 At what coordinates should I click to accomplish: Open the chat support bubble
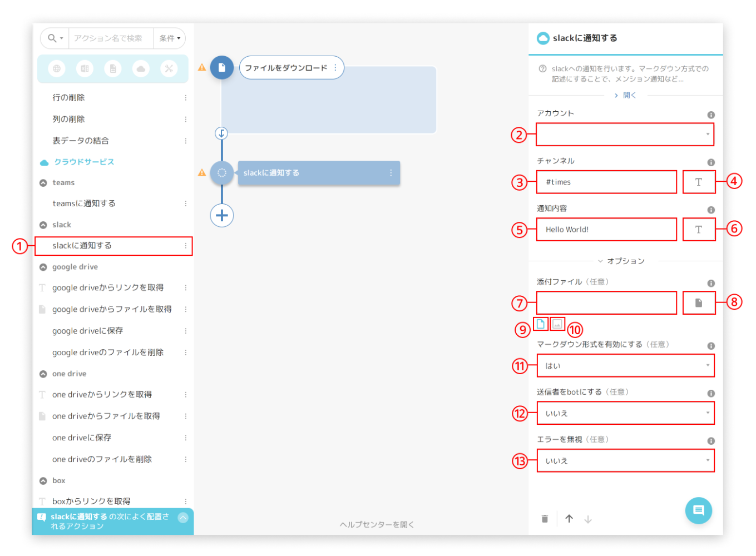tap(699, 510)
